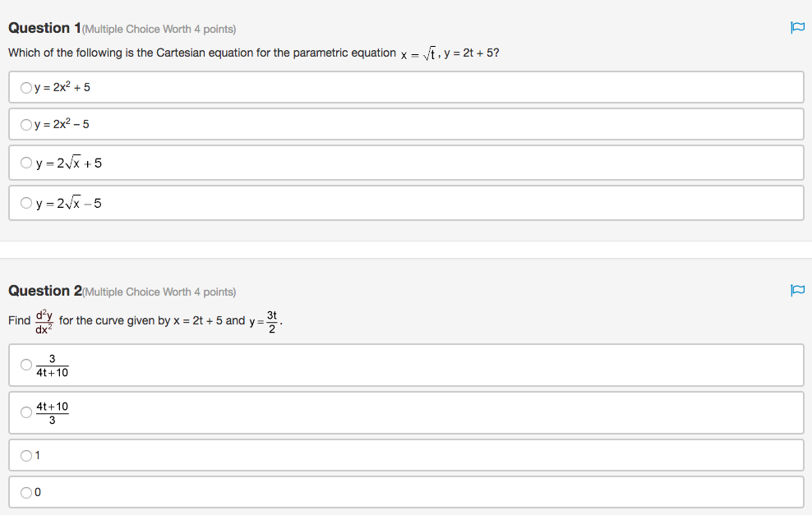
Task: Choose the fraction 3 over 4t+10
Action: click(25, 365)
